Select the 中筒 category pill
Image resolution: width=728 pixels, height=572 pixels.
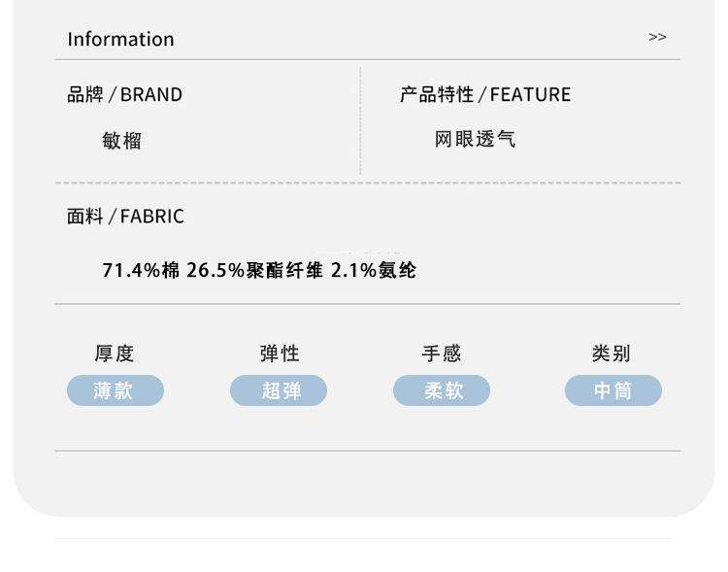coord(613,390)
